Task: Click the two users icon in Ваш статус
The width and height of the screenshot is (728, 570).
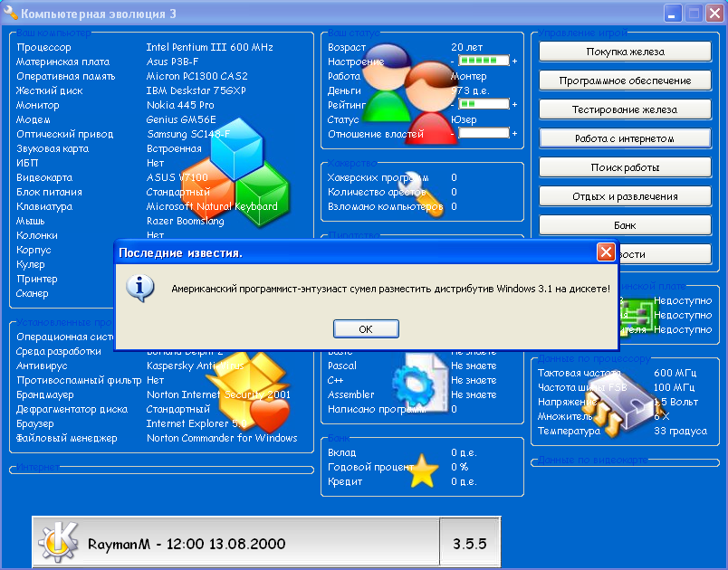Action: pos(409,95)
